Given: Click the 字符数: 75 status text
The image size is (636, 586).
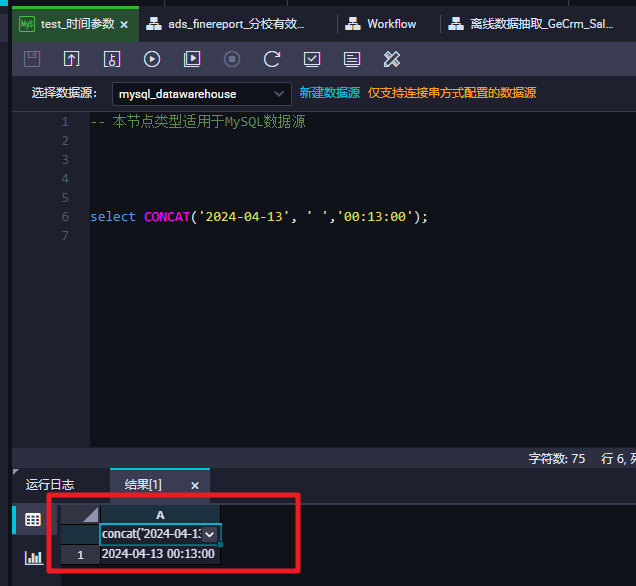Looking at the screenshot, I should click(x=557, y=459).
